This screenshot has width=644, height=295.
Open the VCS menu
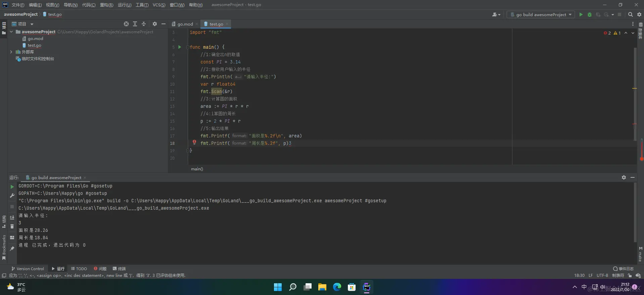pyautogui.click(x=159, y=5)
